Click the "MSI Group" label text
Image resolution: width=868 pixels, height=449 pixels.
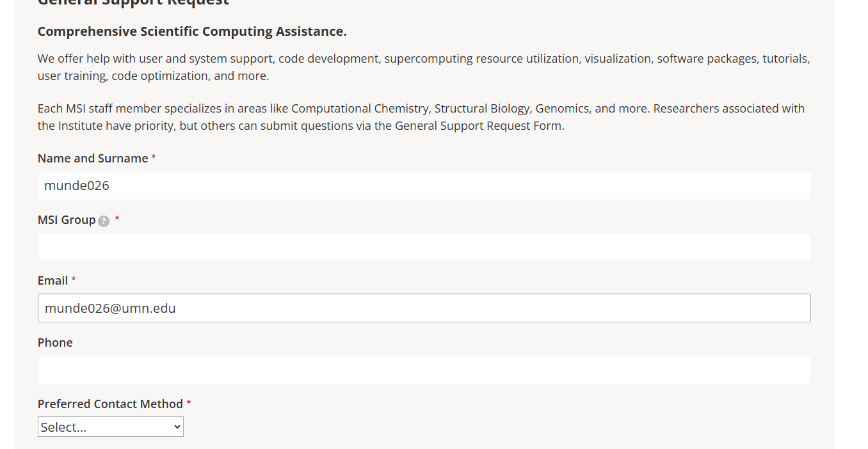(x=67, y=220)
